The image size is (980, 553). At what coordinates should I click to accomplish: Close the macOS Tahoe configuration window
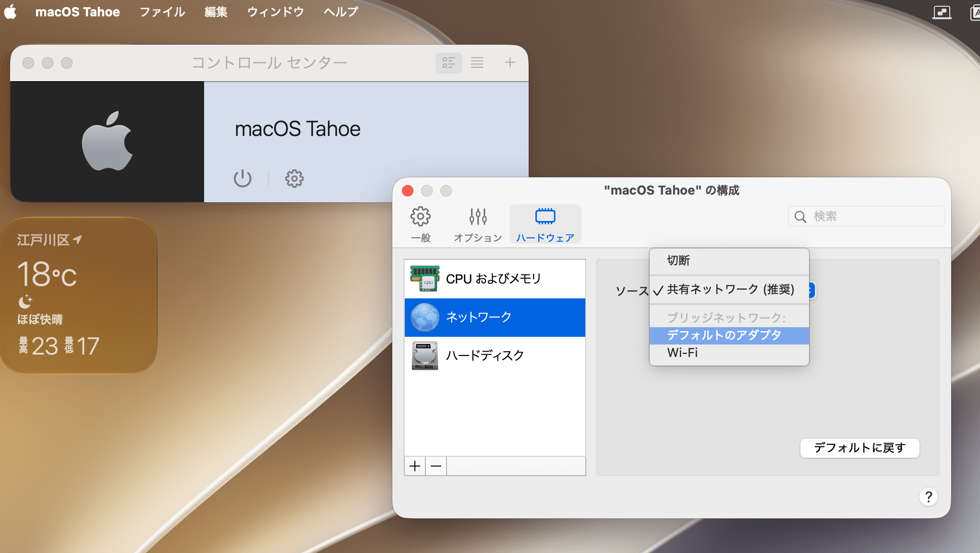click(408, 191)
